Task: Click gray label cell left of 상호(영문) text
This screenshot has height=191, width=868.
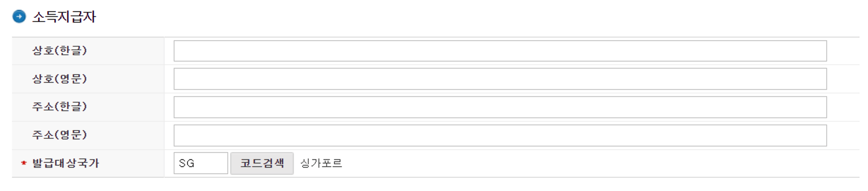Action: pos(22,79)
